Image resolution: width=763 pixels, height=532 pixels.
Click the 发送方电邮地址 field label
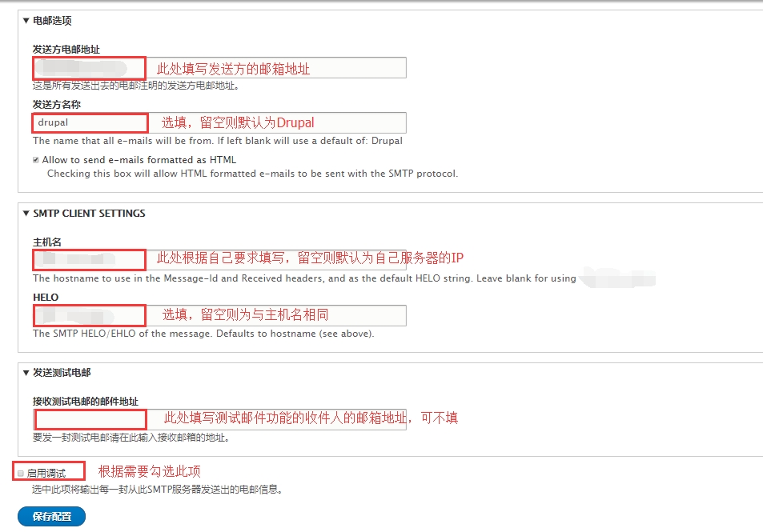point(66,49)
